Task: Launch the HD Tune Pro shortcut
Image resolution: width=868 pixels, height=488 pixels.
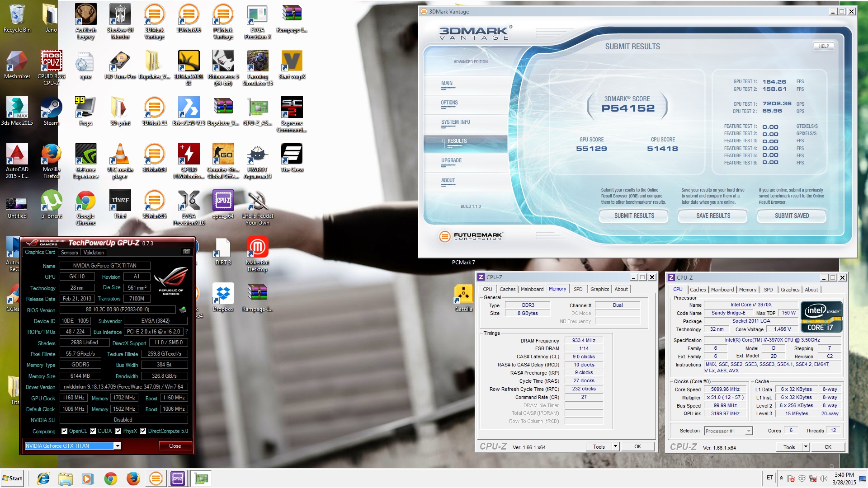Action: click(x=120, y=65)
